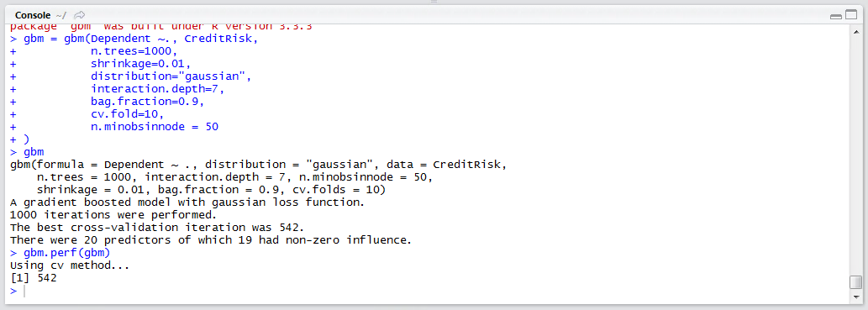This screenshot has height=310, width=868.
Task: Click the line 'best cross-validation iteration was 542'
Action: click(x=157, y=228)
